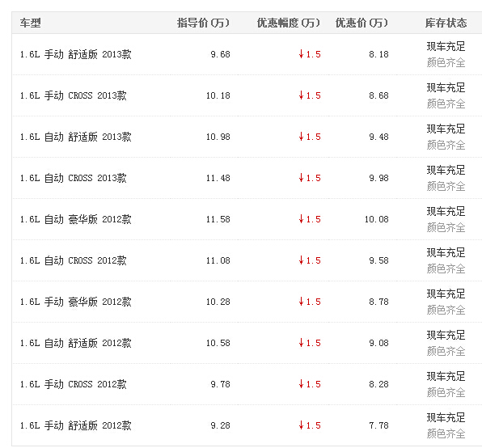
Task: Open model 1.6L 自动 豪华版 2012款
Action: 76,219
